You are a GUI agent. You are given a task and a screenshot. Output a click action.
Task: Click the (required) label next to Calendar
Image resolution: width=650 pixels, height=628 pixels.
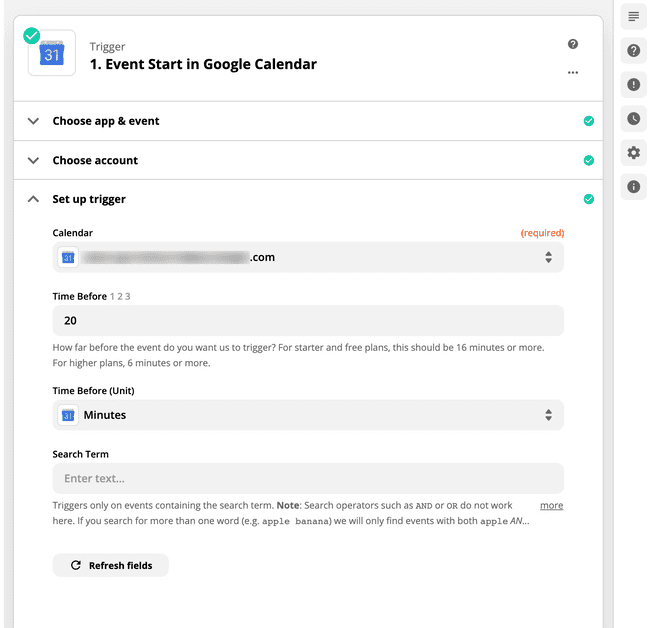tap(542, 233)
